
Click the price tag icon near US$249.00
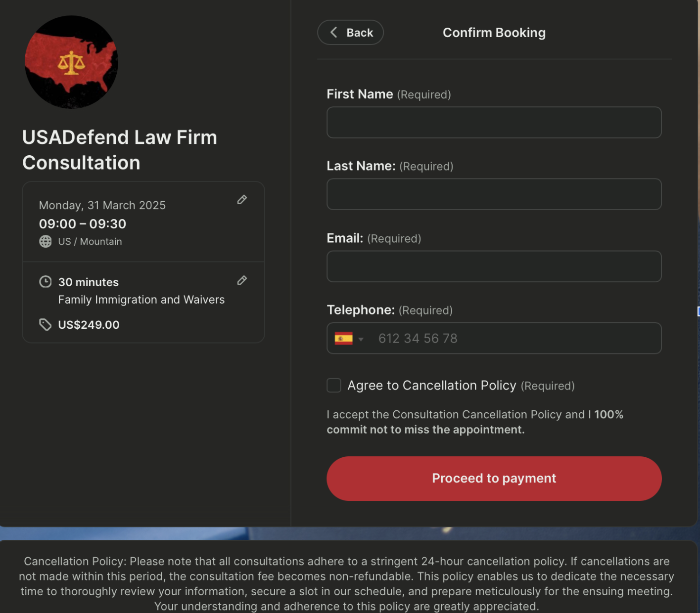point(46,324)
